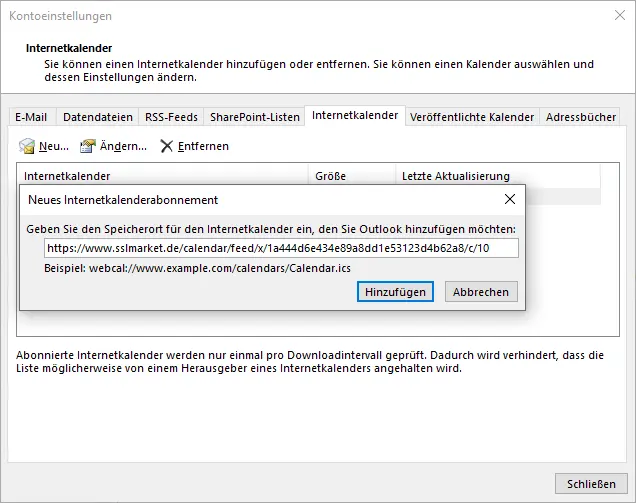Click the Hinzufügen button
Image resolution: width=636 pixels, height=503 pixels.
click(x=395, y=292)
